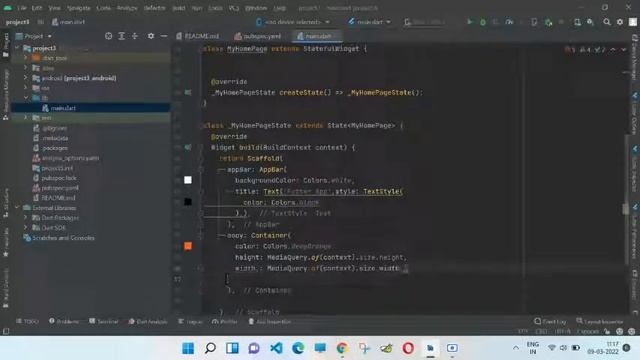The image size is (640, 360).
Task: Click the Select Opened File target icon
Action: (x=108, y=36)
